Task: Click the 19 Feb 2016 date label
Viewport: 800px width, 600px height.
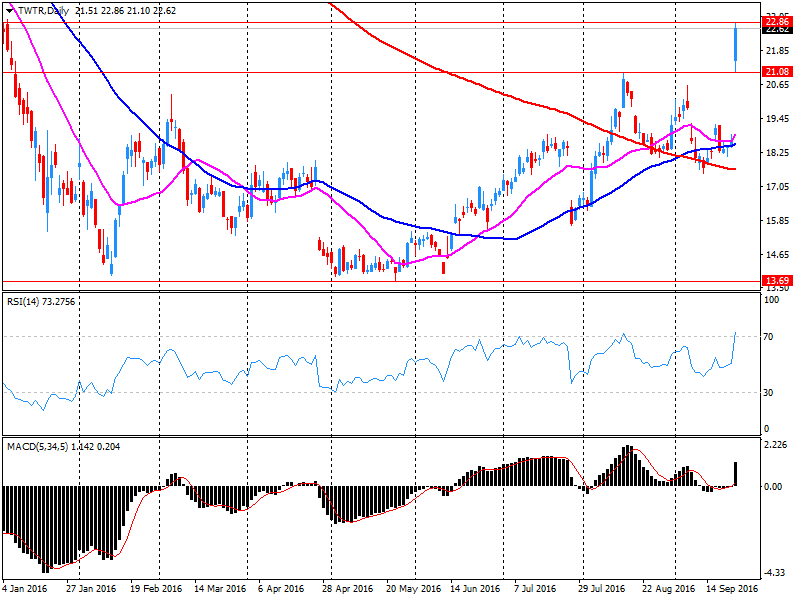Action: tap(156, 588)
